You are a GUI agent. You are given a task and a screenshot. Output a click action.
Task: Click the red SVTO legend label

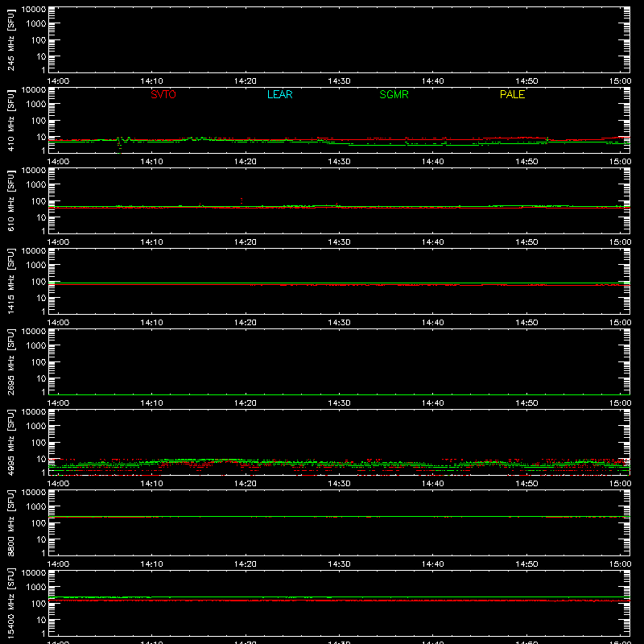(163, 94)
